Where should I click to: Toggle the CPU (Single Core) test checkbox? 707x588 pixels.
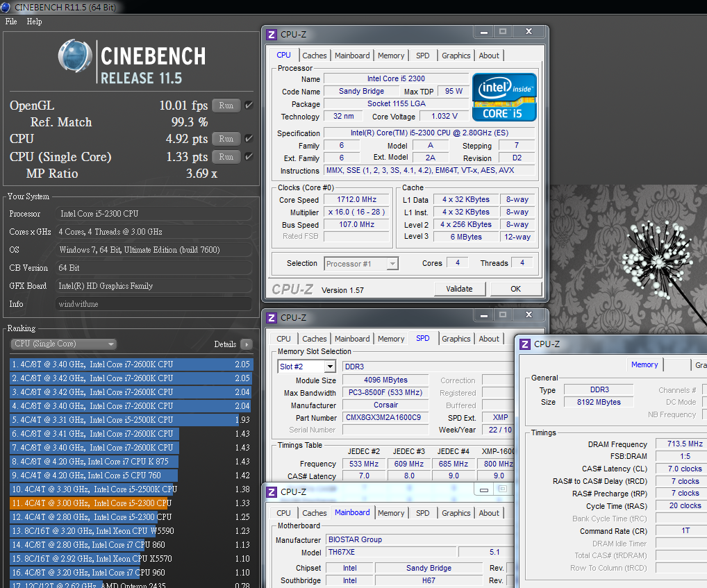(x=249, y=157)
